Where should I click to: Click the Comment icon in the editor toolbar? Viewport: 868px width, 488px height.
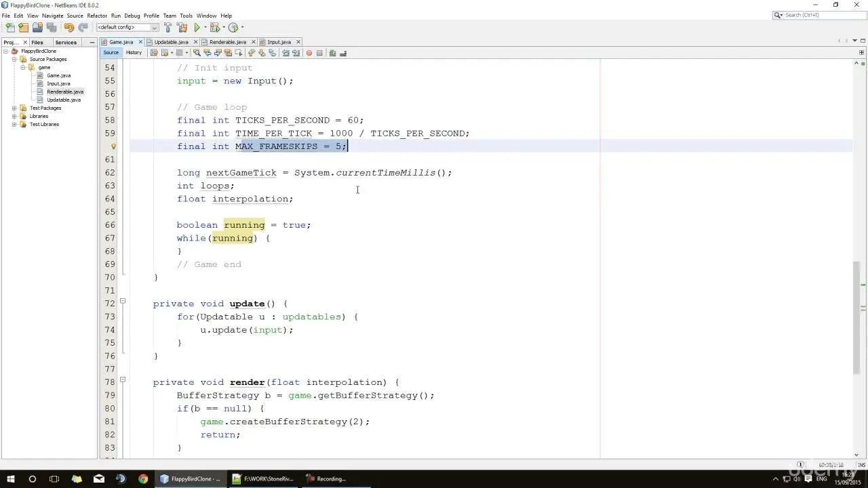332,53
